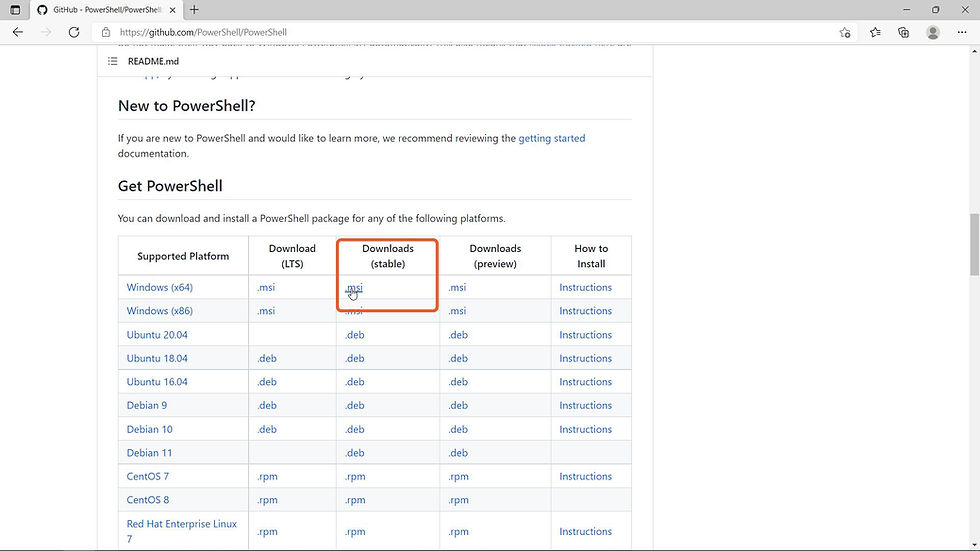Image resolution: width=980 pixels, height=551 pixels.
Task: Download CentOS 8 preview .rpm
Action: pos(459,500)
